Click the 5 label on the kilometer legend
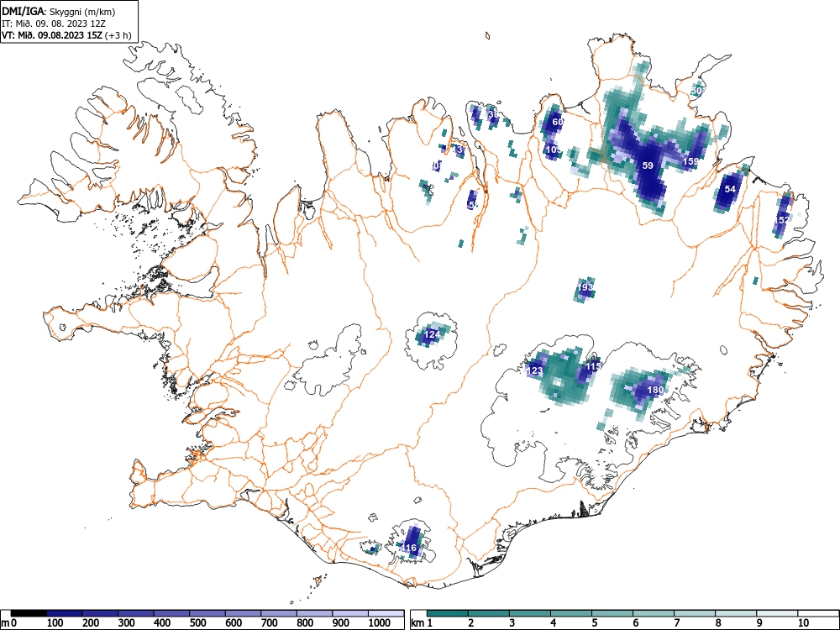The height and width of the screenshot is (630, 840). point(595,623)
